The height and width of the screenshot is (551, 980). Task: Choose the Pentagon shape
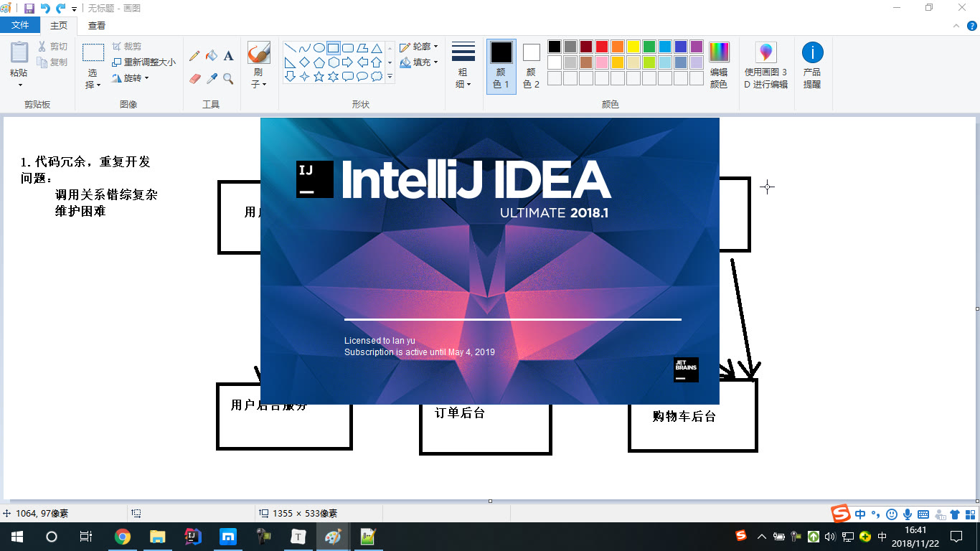pyautogui.click(x=319, y=62)
